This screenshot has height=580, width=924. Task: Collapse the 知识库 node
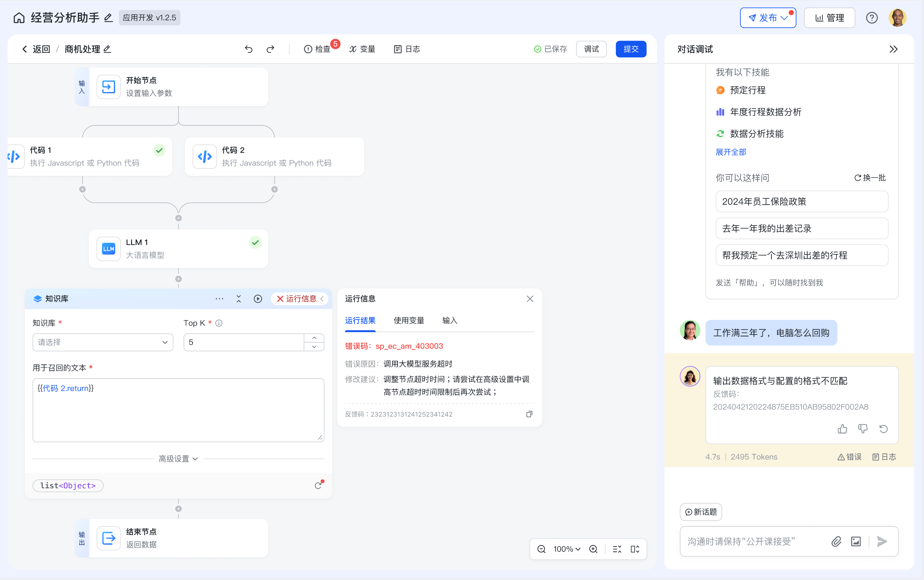[x=239, y=299]
